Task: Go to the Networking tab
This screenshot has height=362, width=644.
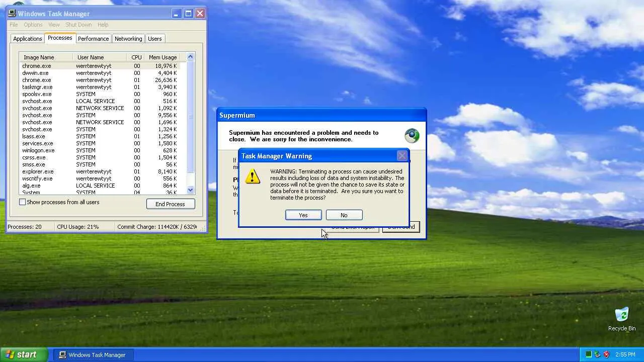Action: [x=128, y=39]
